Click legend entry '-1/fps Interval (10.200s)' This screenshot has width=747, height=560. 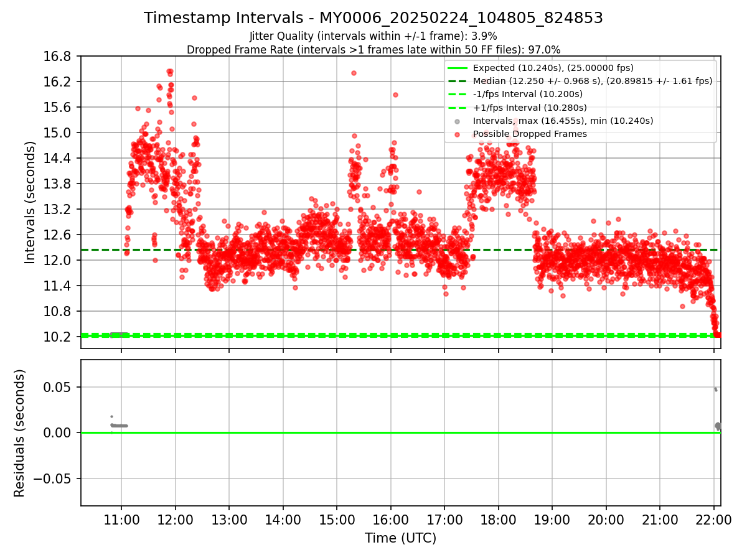(x=528, y=94)
